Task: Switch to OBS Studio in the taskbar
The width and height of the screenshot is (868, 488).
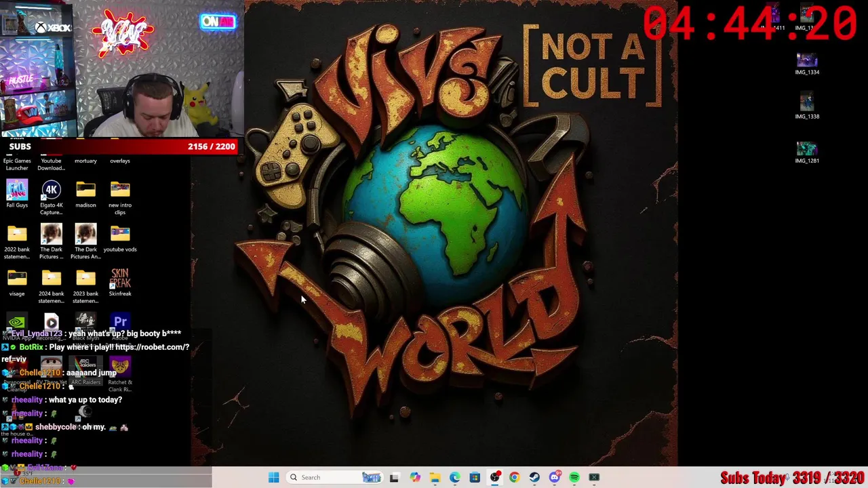Action: tap(494, 477)
